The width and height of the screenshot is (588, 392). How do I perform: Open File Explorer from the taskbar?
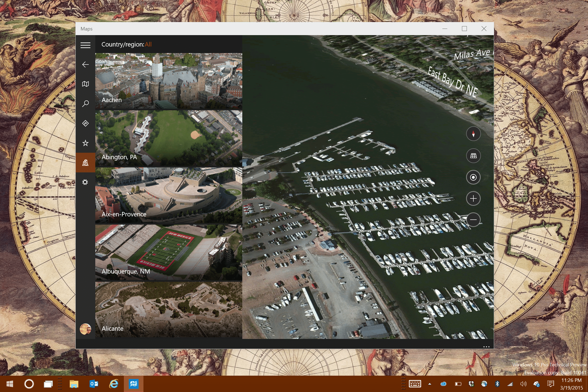74,384
